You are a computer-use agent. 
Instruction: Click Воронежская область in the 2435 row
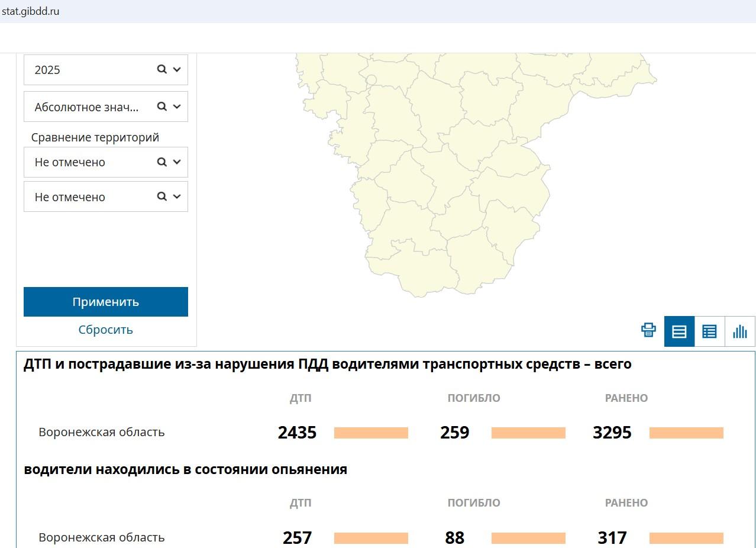click(x=102, y=432)
